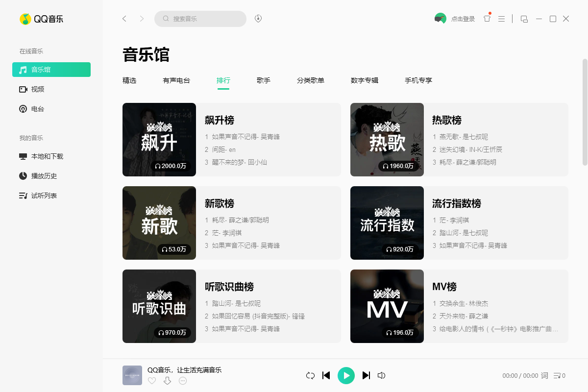Open the 听歌识曲 music recognition icon beside search
The width and height of the screenshot is (588, 392).
pos(258,18)
